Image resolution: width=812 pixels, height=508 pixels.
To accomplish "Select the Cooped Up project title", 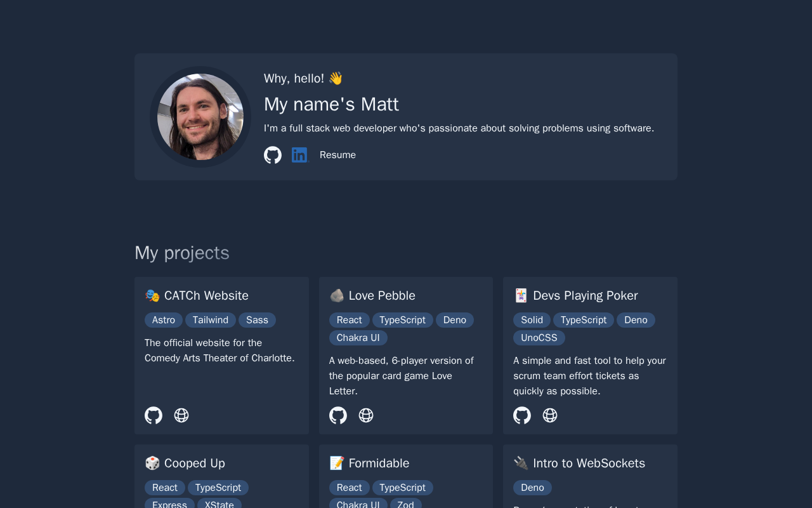I will tap(194, 463).
